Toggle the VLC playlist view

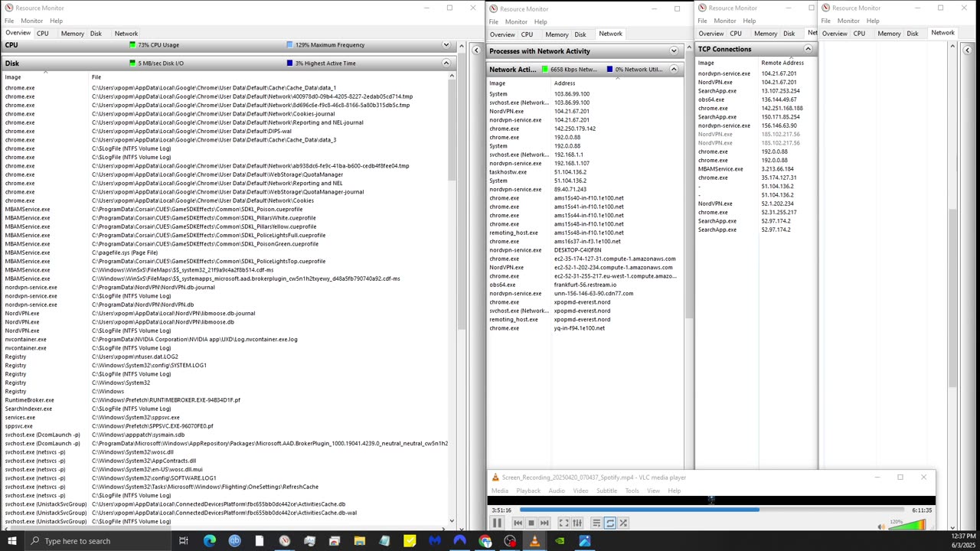596,523
